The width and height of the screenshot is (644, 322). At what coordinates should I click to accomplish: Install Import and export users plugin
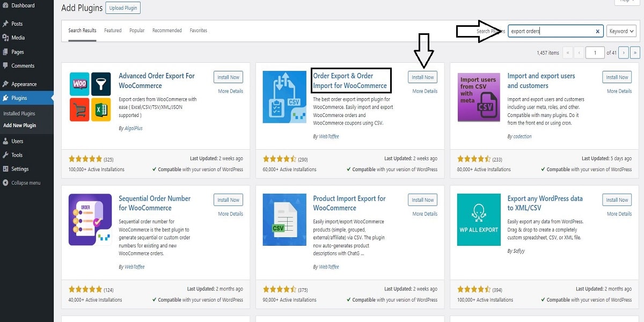coord(617,77)
